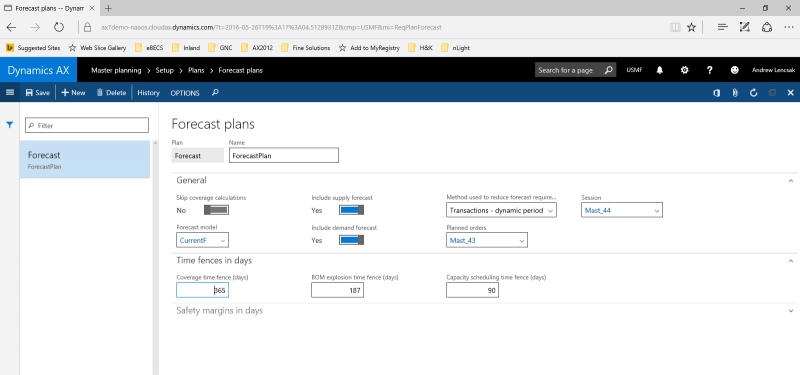Reload the page in browser
The height and width of the screenshot is (375, 800).
pyautogui.click(x=59, y=28)
